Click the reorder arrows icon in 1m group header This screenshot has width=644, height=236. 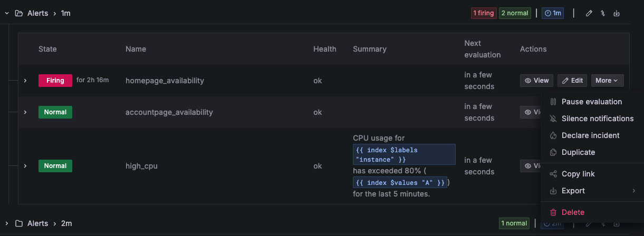click(603, 13)
